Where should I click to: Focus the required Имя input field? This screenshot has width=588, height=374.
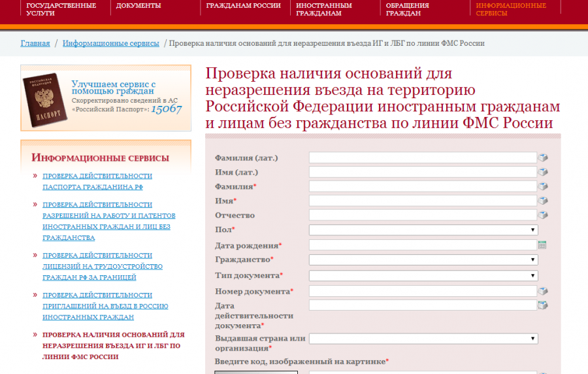tap(423, 200)
